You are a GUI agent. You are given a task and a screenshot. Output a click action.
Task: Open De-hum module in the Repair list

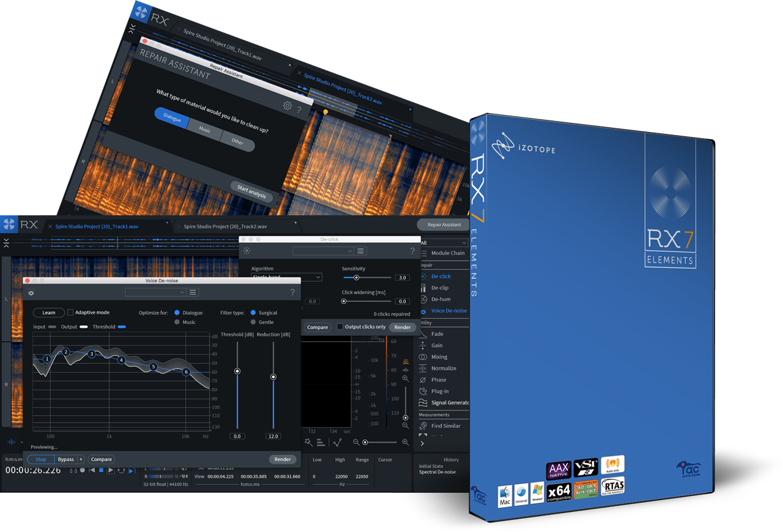(x=440, y=299)
